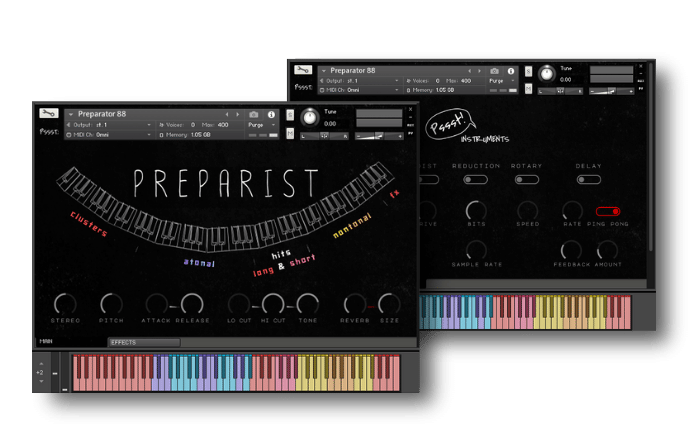
Task: Mute instrument with M button in back window
Action: pyautogui.click(x=528, y=89)
